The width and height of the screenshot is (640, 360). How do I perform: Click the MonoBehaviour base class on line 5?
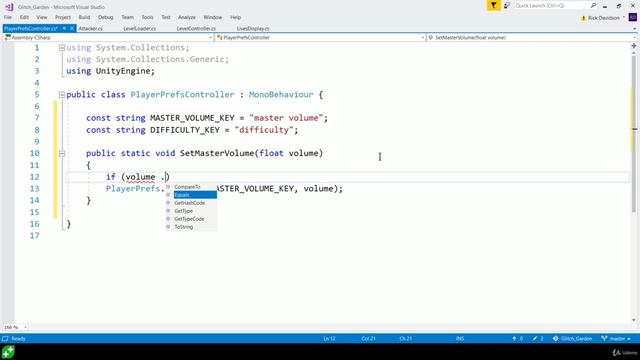coord(281,95)
